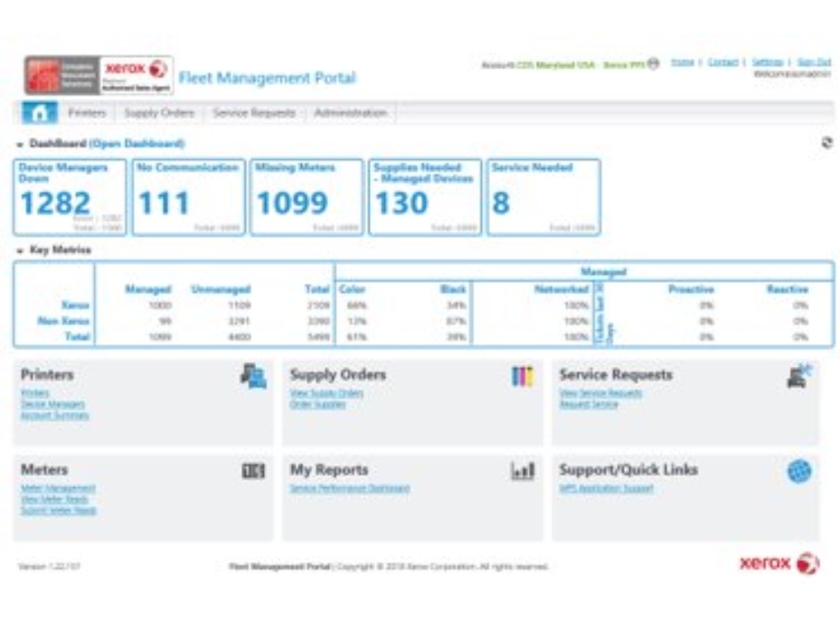Viewport: 840px width, 618px height.
Task: Open the Service Needed tile
Action: coord(543,197)
